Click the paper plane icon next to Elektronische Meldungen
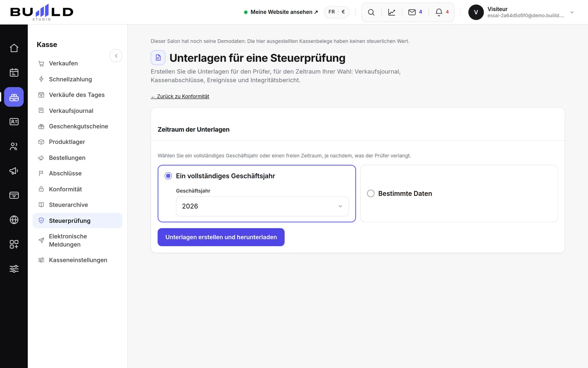Image resolution: width=588 pixels, height=368 pixels. coord(41,240)
